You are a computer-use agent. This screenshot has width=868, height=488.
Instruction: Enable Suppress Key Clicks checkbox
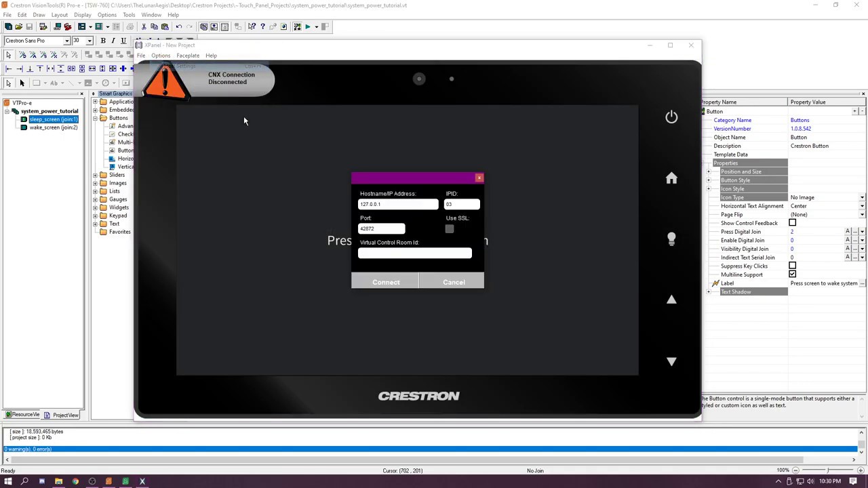pyautogui.click(x=792, y=266)
